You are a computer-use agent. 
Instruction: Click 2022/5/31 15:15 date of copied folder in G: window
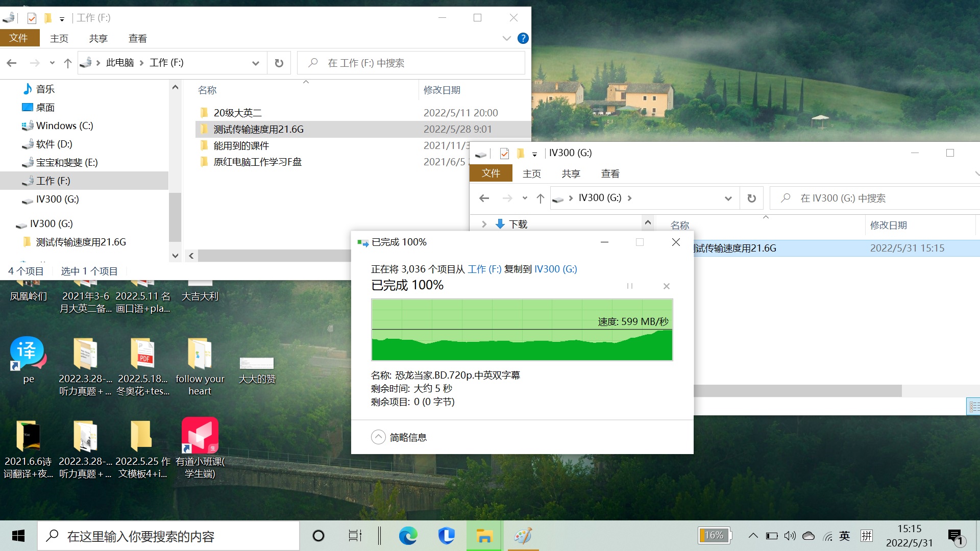tap(907, 248)
